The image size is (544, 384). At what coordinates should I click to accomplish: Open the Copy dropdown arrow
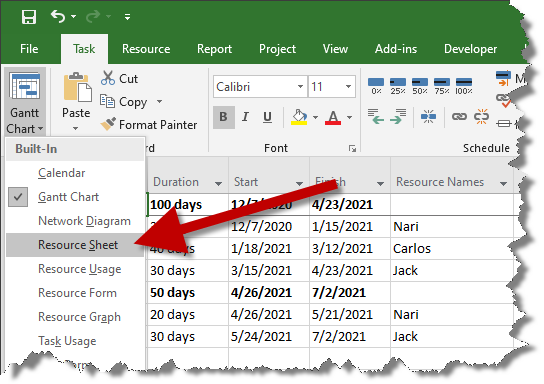159,101
